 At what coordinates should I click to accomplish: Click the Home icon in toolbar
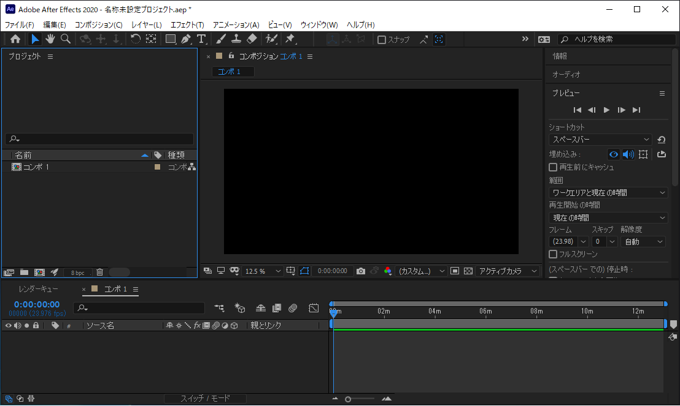pyautogui.click(x=15, y=39)
